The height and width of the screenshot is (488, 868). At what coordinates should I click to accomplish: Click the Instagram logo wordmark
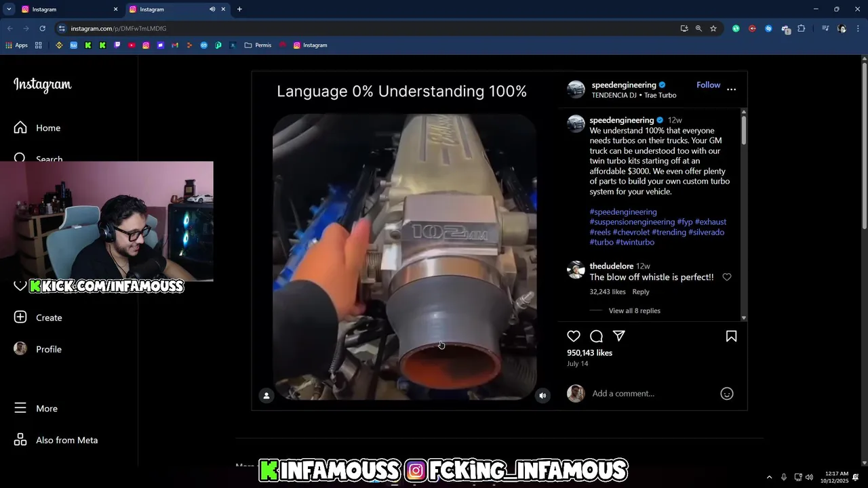coord(43,85)
